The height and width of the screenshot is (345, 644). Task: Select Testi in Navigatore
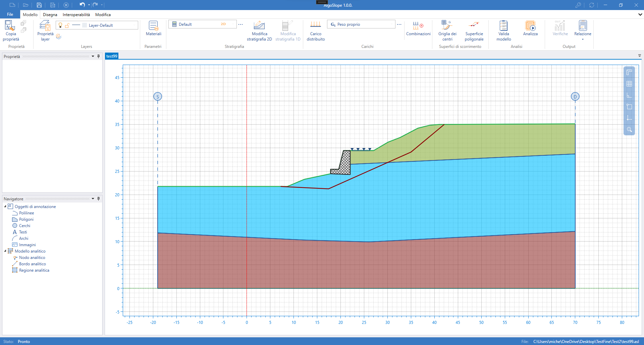(x=23, y=232)
